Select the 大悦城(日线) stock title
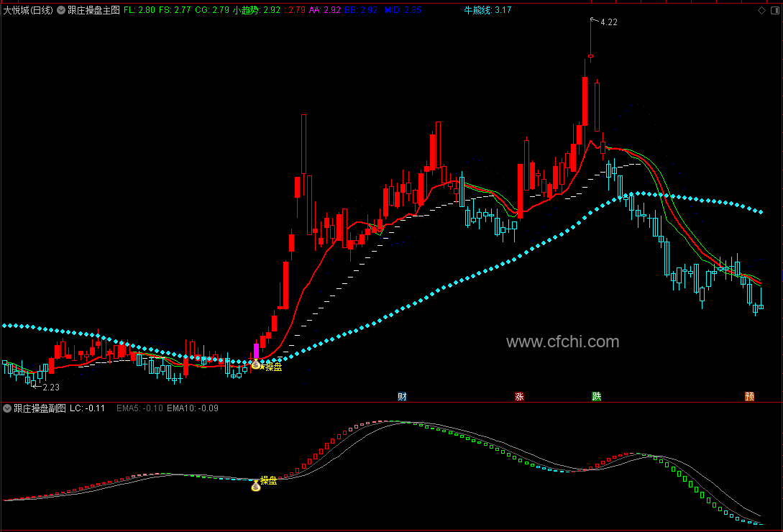This screenshot has height=532, width=783. tap(28, 10)
